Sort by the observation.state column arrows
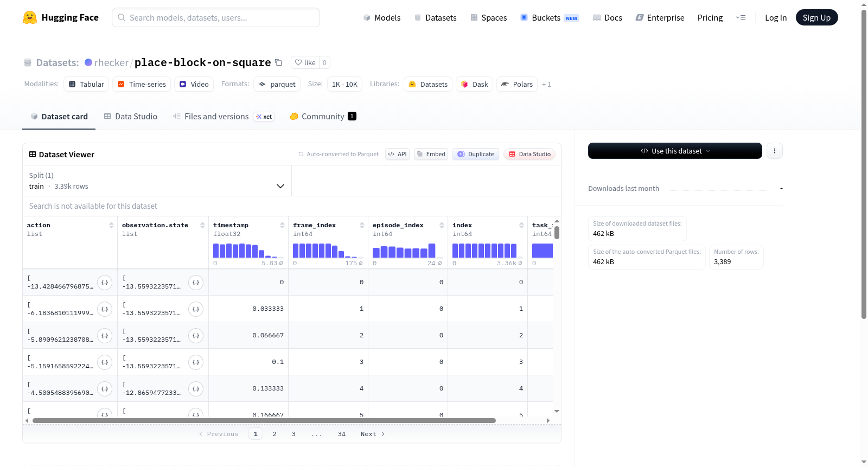The image size is (868, 467). [202, 225]
